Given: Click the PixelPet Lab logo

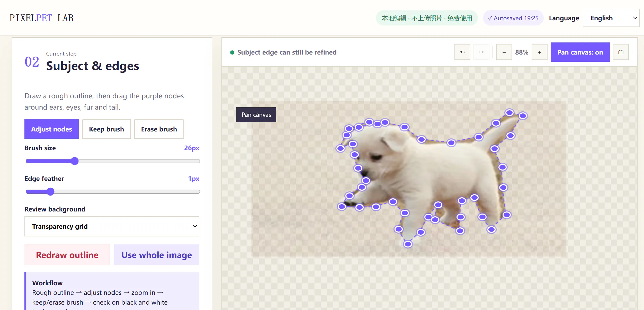Looking at the screenshot, I should (x=42, y=18).
